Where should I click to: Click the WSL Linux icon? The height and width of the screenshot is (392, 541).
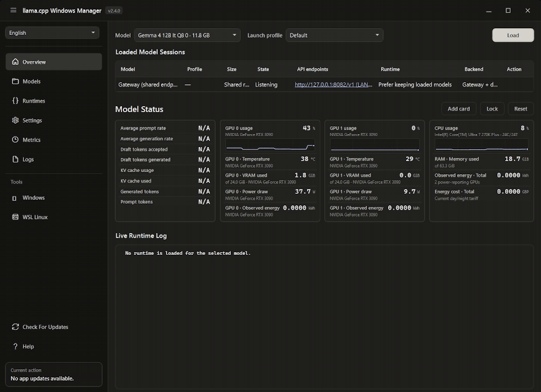pos(15,217)
